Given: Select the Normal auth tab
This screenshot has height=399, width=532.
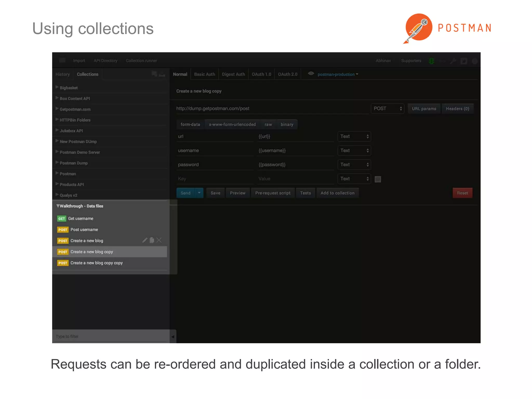Looking at the screenshot, I should tap(180, 74).
